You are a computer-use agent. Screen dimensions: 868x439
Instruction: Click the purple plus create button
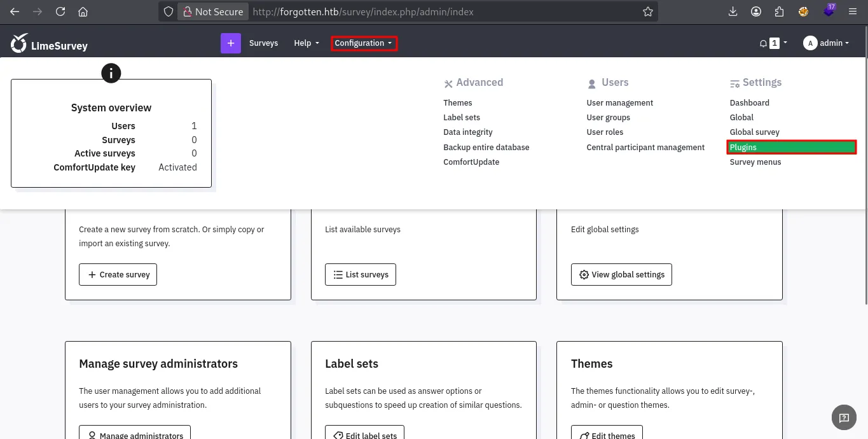(230, 43)
